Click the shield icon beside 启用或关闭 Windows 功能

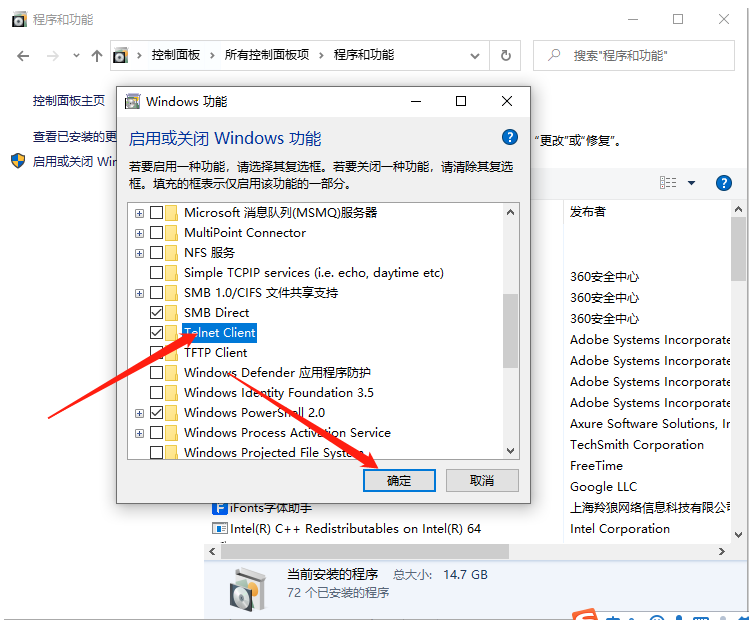tap(18, 161)
